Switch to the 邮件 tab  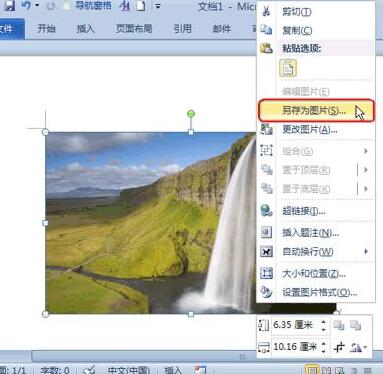[x=222, y=29]
